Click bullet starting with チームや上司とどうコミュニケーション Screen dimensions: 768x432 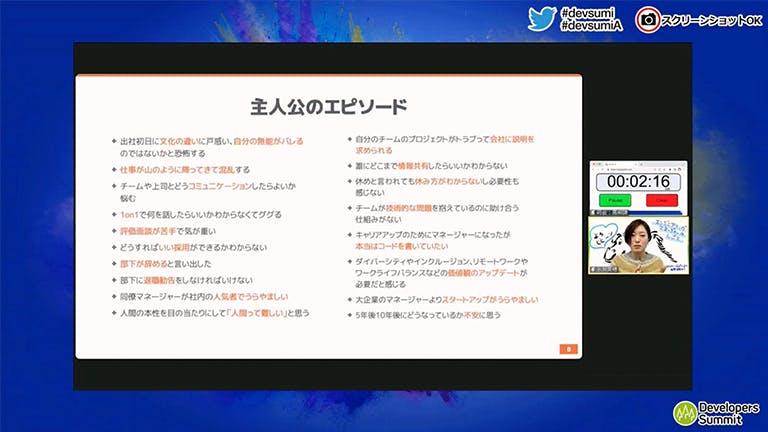click(208, 192)
